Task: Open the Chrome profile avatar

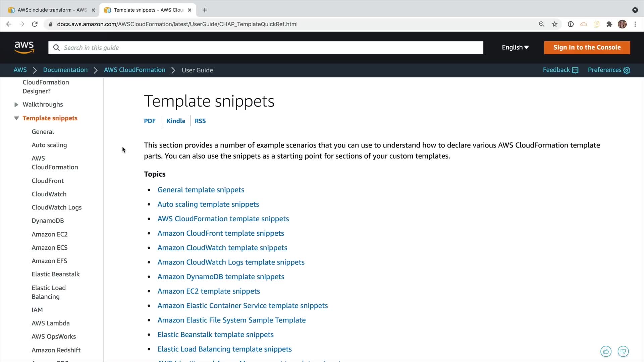Action: coord(622,24)
